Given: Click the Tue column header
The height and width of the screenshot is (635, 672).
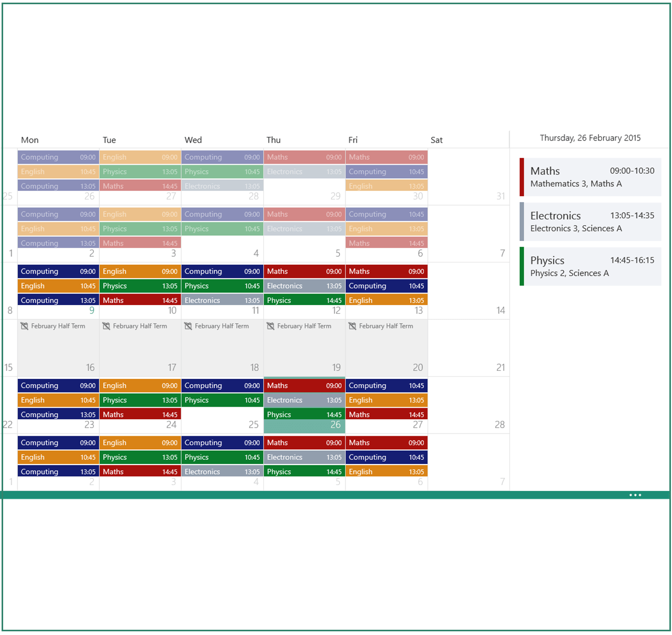Looking at the screenshot, I should tap(109, 140).
